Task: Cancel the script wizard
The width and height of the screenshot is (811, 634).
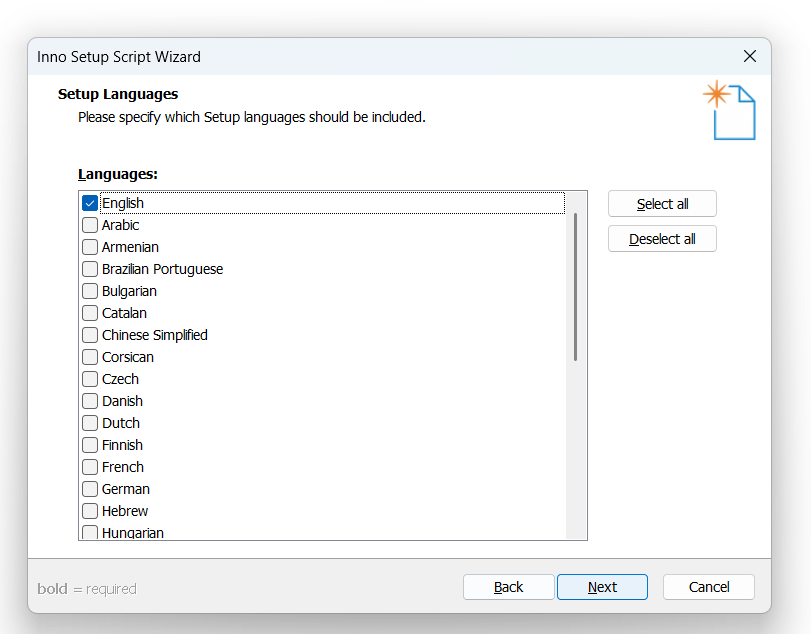Action: (709, 587)
